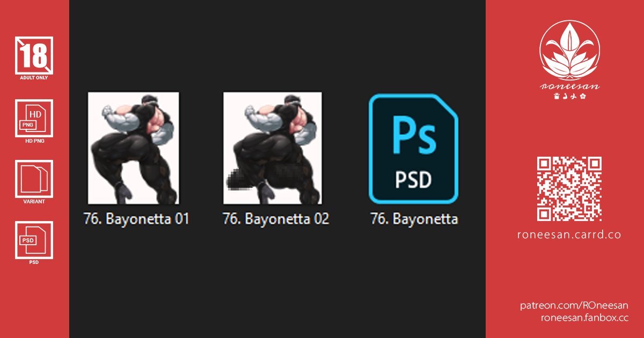Click the Variant pages icon

34,179
